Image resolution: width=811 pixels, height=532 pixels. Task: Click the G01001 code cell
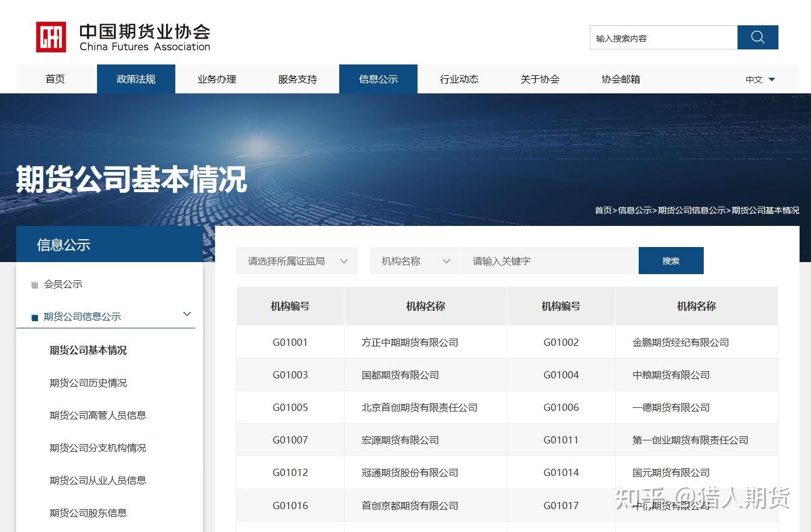click(290, 342)
